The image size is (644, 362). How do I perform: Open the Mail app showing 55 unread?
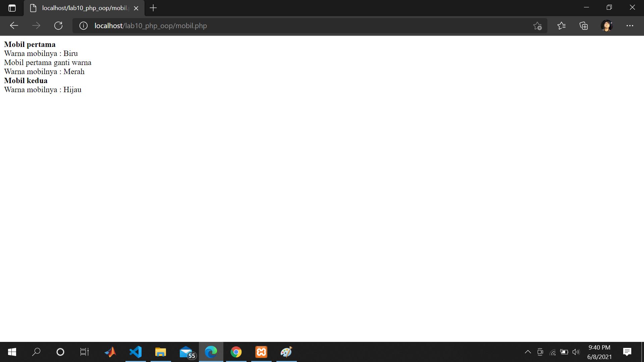click(x=186, y=352)
